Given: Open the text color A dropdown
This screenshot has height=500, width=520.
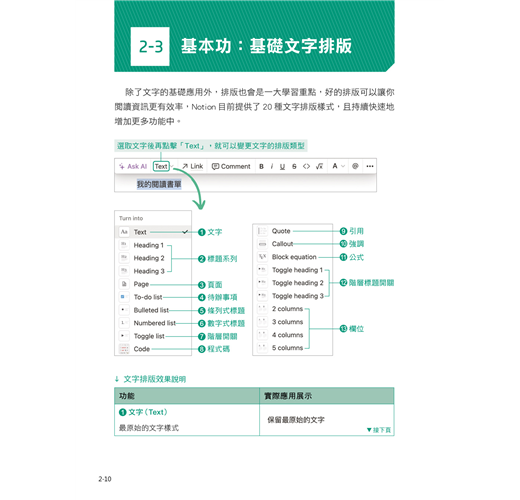Looking at the screenshot, I should point(338,166).
